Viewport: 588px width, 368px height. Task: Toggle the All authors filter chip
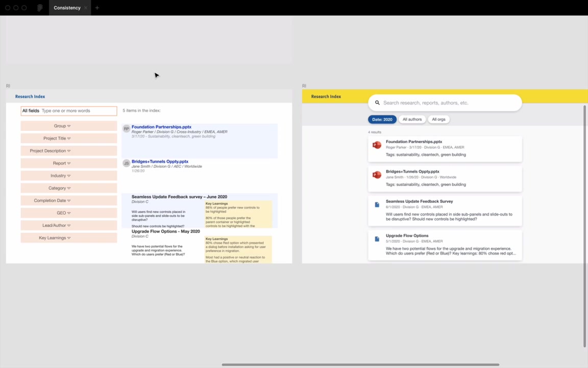tap(412, 120)
